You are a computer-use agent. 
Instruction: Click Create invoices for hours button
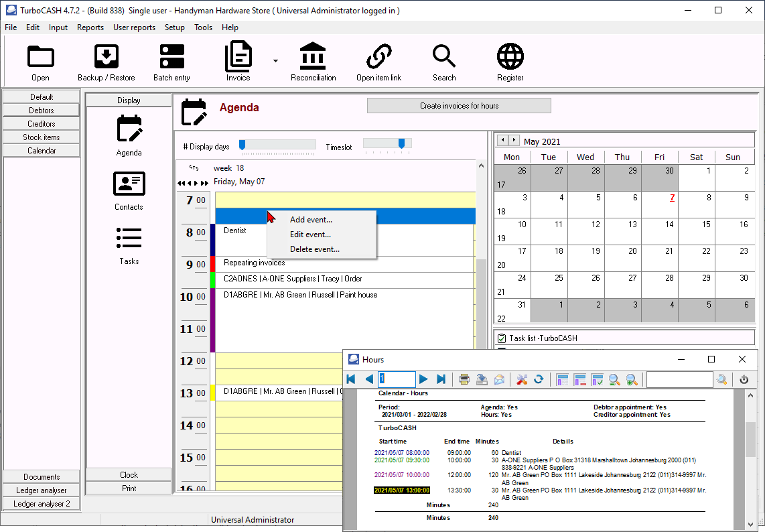[x=459, y=106]
